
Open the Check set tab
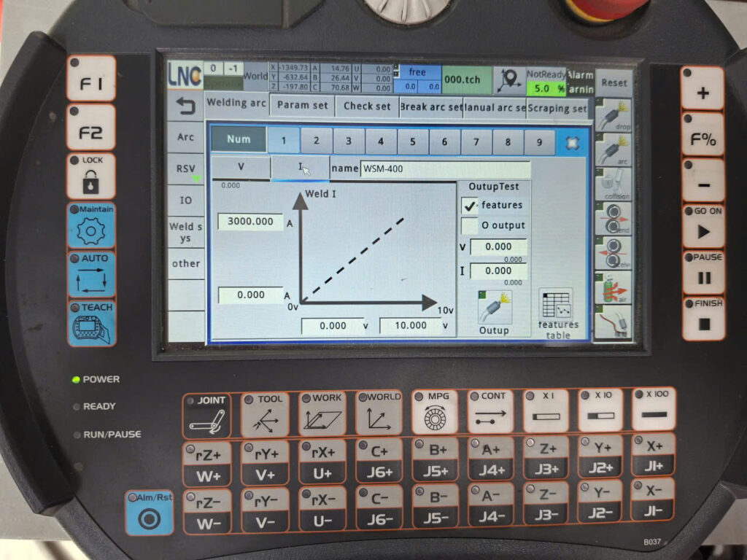(x=367, y=106)
